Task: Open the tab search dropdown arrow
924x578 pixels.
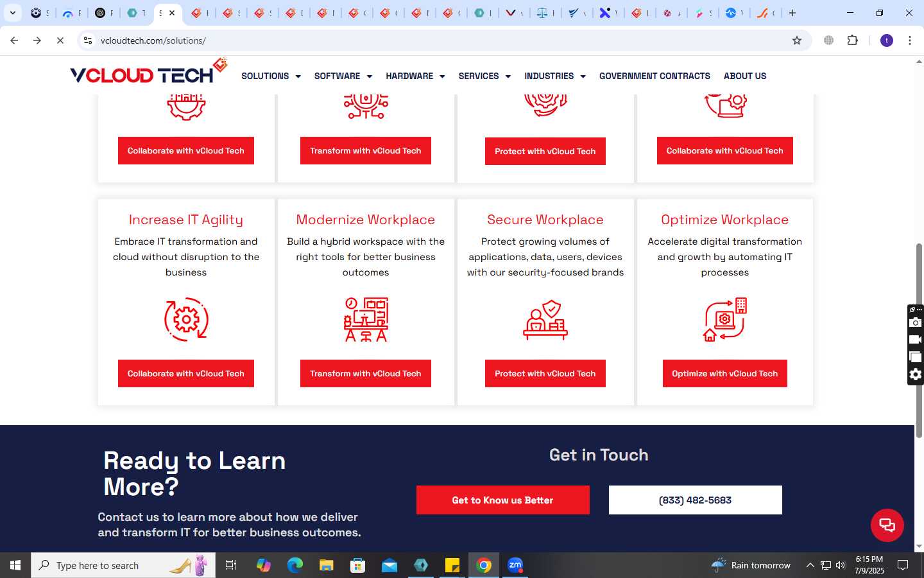Action: coord(12,13)
